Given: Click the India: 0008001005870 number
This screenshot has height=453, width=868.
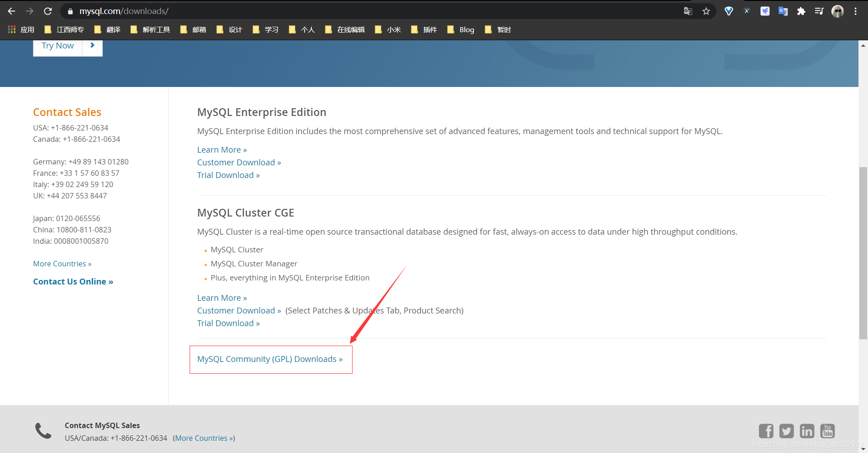Looking at the screenshot, I should [71, 241].
